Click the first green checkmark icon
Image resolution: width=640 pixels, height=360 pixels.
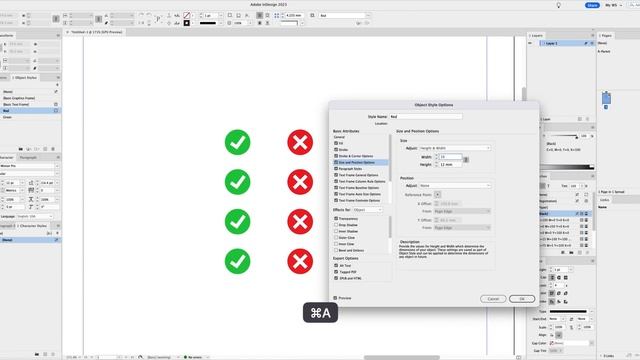coord(238,142)
